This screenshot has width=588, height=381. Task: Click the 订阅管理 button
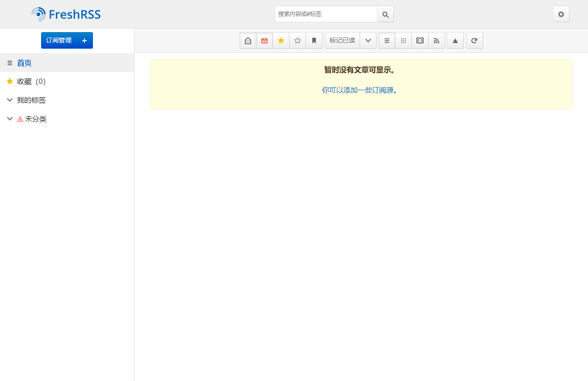pos(59,41)
